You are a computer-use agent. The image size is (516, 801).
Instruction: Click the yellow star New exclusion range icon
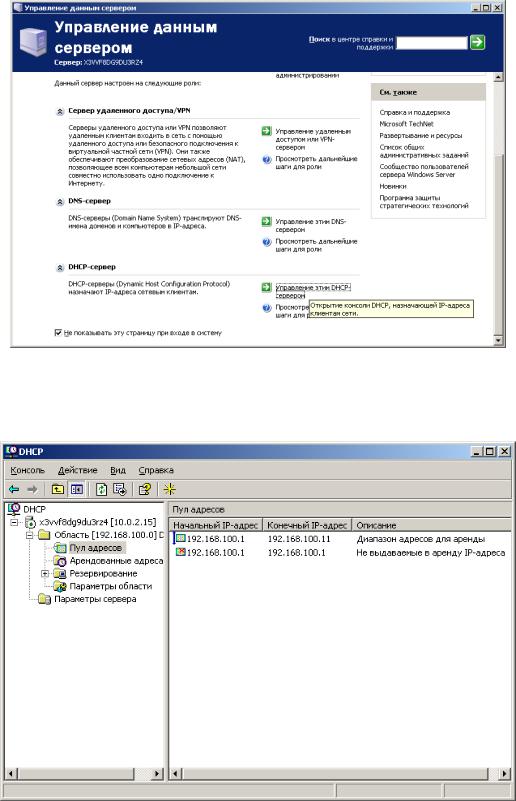[170, 489]
